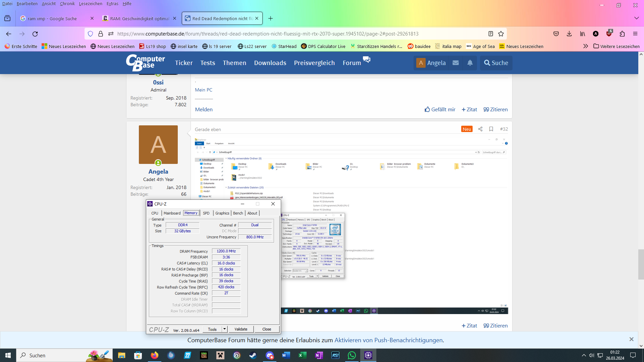The height and width of the screenshot is (362, 644).
Task: Open the messages envelope icon in header
Action: pos(455,63)
